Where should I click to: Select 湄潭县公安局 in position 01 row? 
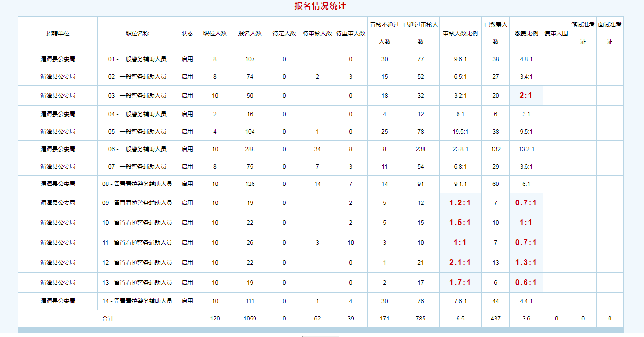(x=58, y=59)
